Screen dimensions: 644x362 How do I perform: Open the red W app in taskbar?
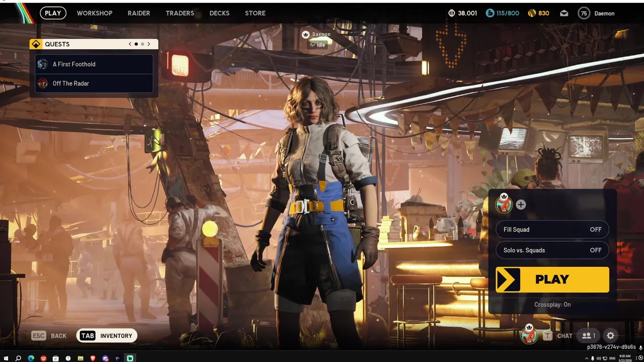(43, 358)
